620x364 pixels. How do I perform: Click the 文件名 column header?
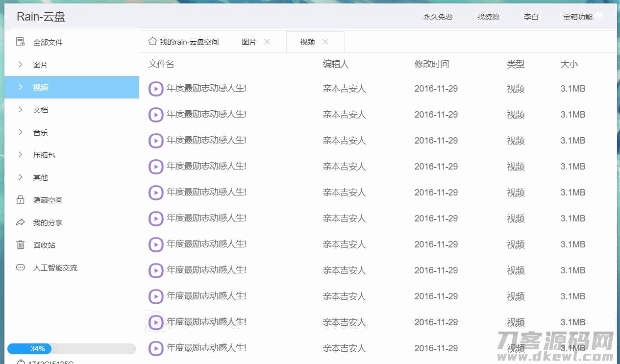161,64
